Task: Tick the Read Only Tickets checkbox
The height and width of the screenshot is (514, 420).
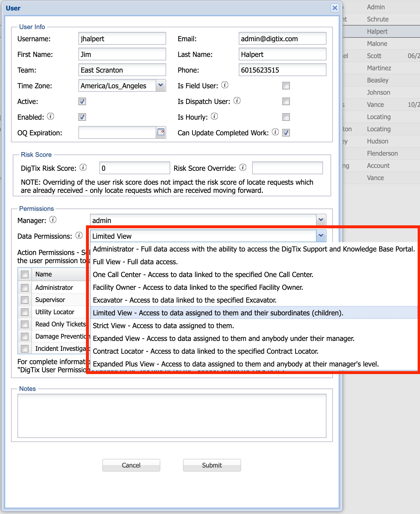Action: (25, 324)
